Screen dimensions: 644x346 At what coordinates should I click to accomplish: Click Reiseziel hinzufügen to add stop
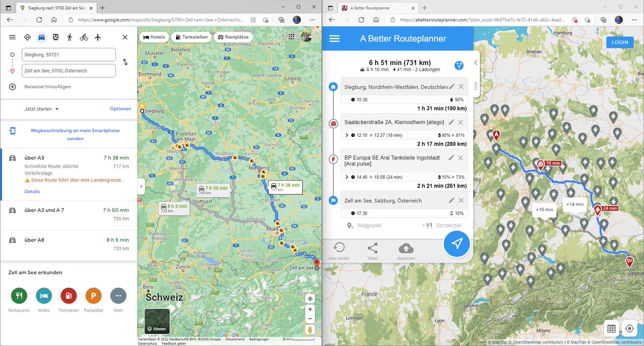coord(47,86)
